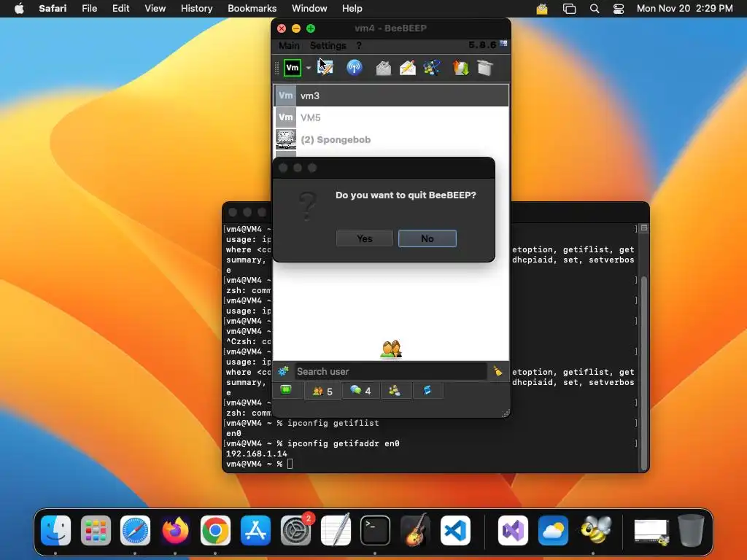Click the version indicator icon next to 5.8.6
The width and height of the screenshot is (747, 560).
tap(503, 44)
